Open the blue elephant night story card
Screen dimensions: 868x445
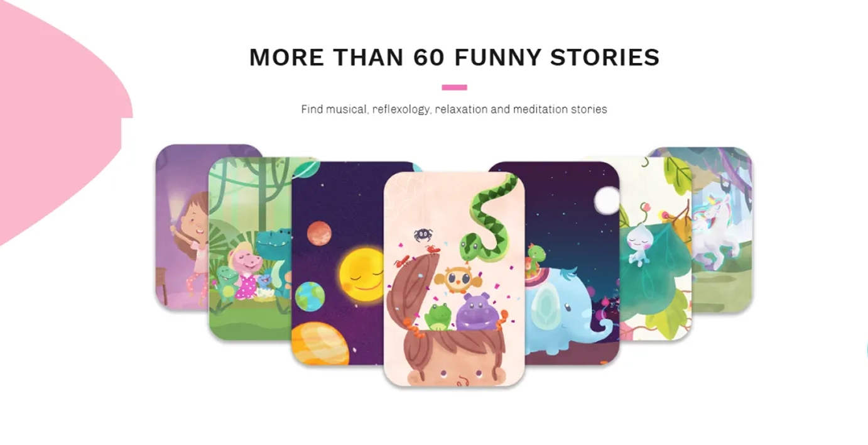pyautogui.click(x=572, y=264)
